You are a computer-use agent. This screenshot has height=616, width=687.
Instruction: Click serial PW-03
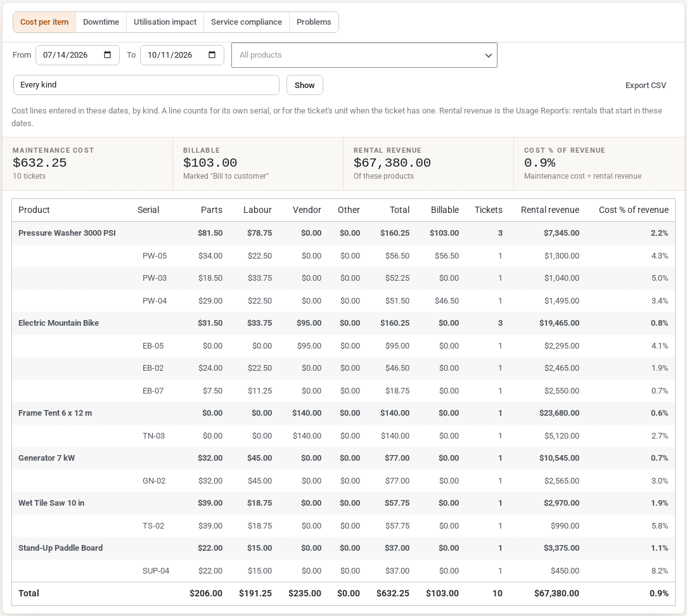pos(155,278)
